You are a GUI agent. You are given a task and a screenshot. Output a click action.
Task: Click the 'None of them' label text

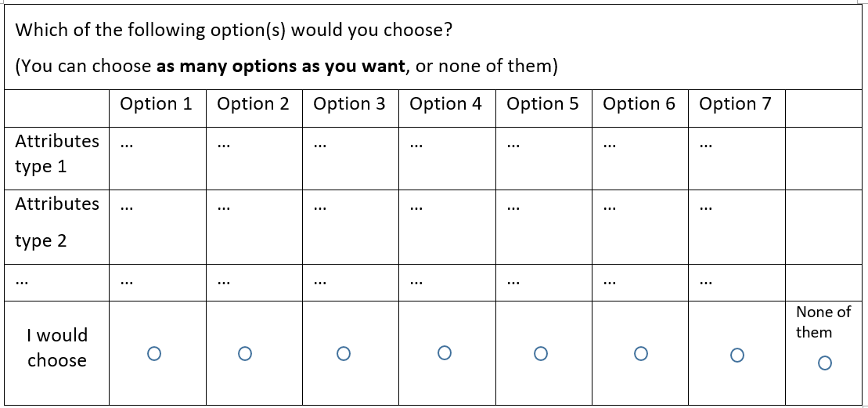[x=823, y=322]
